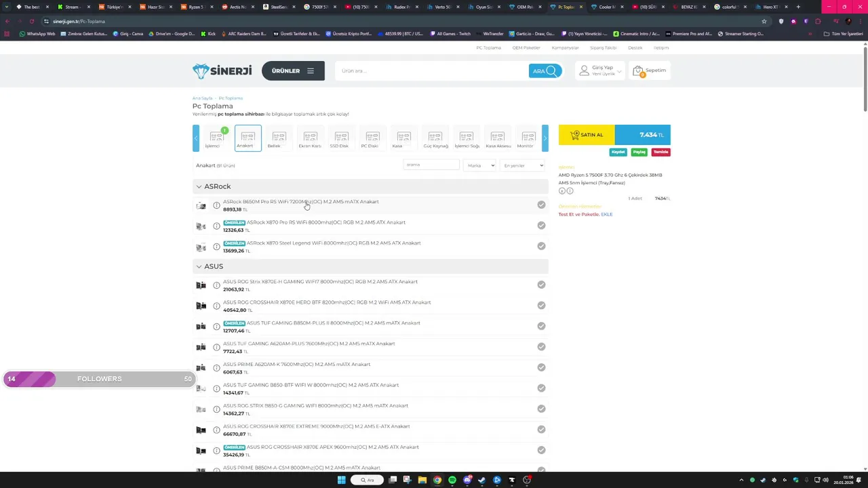Open the Destek top menu
868x488 pixels.
coord(635,48)
